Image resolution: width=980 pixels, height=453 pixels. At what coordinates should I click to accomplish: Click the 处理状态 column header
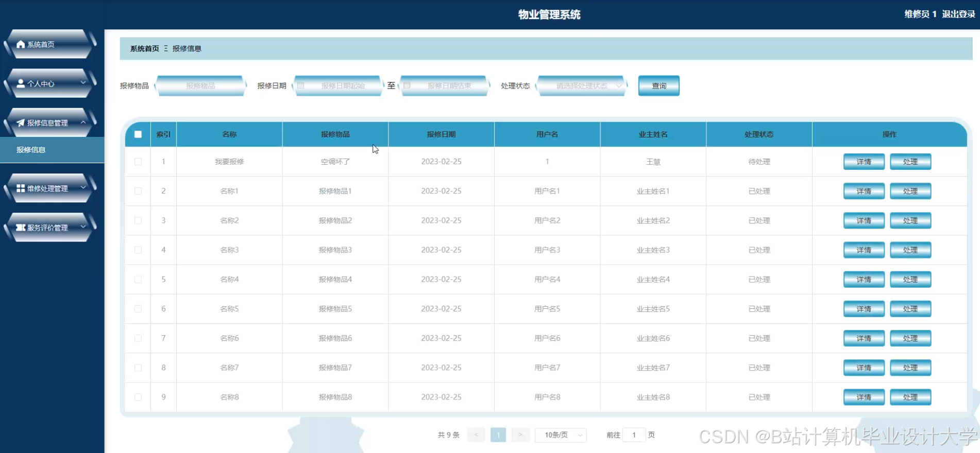pos(759,134)
